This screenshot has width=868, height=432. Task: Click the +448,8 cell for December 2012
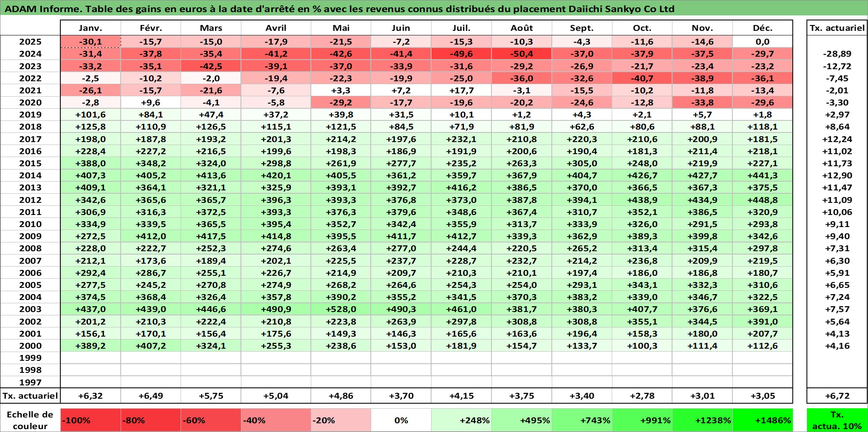pyautogui.click(x=762, y=200)
